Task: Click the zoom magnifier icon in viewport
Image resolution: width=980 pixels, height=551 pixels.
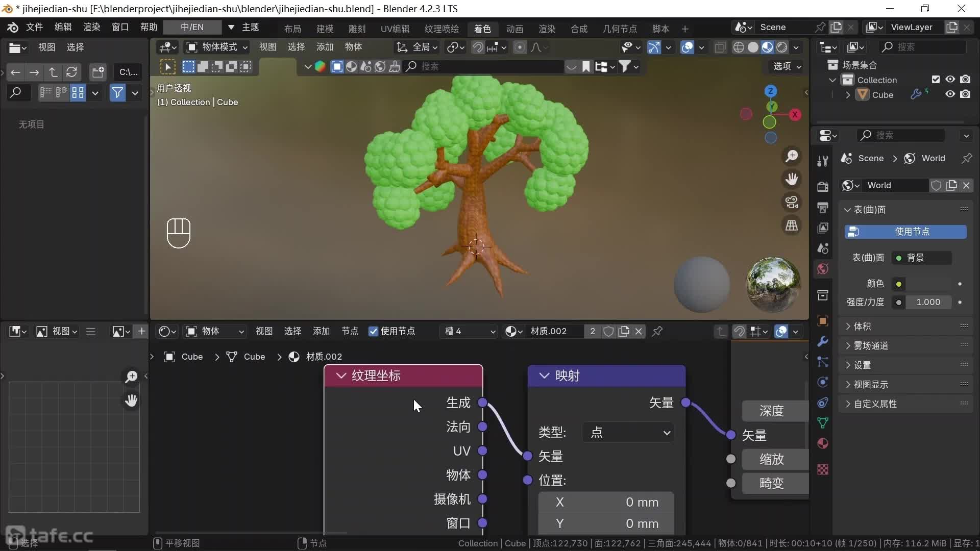Action: 792,156
